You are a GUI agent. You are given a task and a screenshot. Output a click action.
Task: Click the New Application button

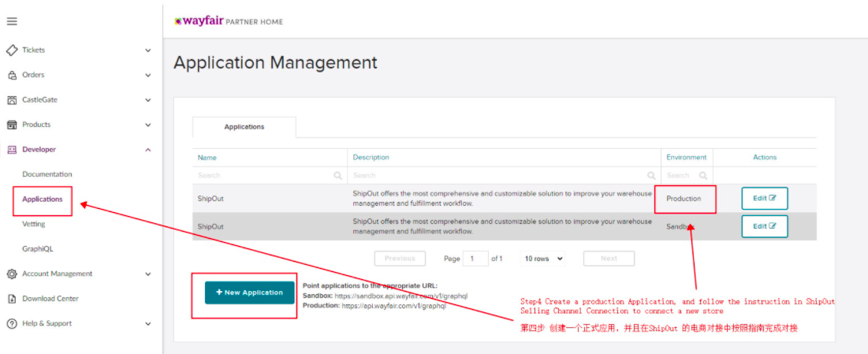tap(250, 293)
